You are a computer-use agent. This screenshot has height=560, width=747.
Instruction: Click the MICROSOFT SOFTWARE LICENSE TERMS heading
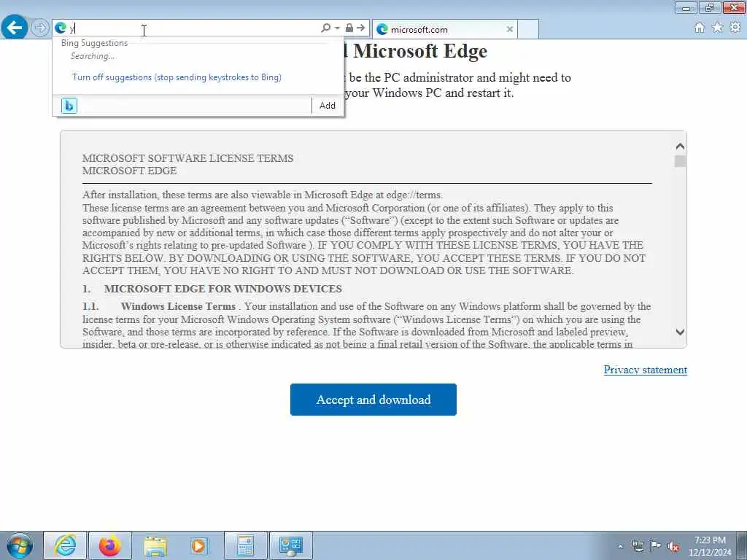187,158
